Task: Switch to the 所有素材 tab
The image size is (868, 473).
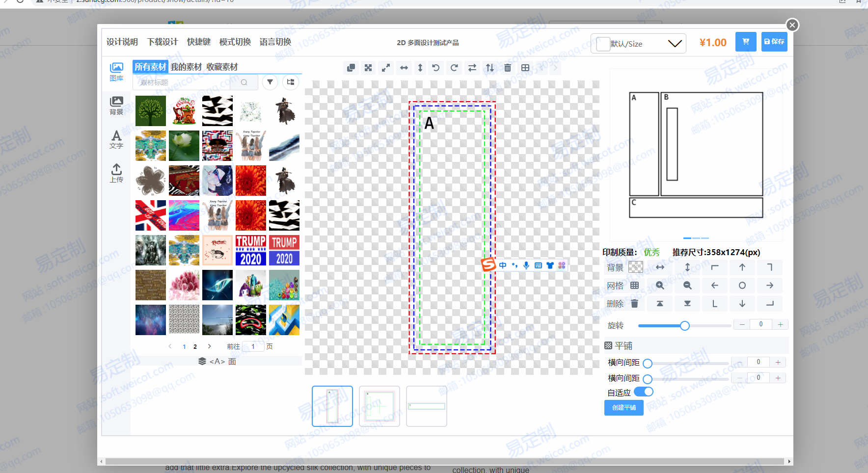Action: tap(150, 67)
